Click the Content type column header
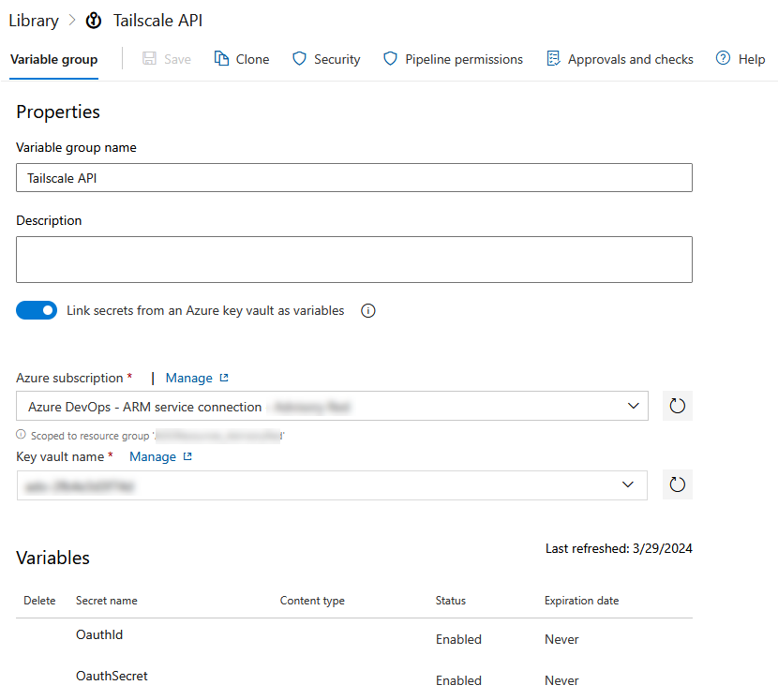This screenshot has width=778, height=700. click(x=312, y=601)
